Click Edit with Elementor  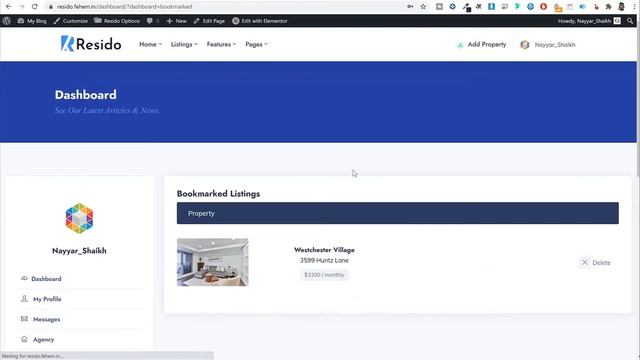tap(260, 21)
